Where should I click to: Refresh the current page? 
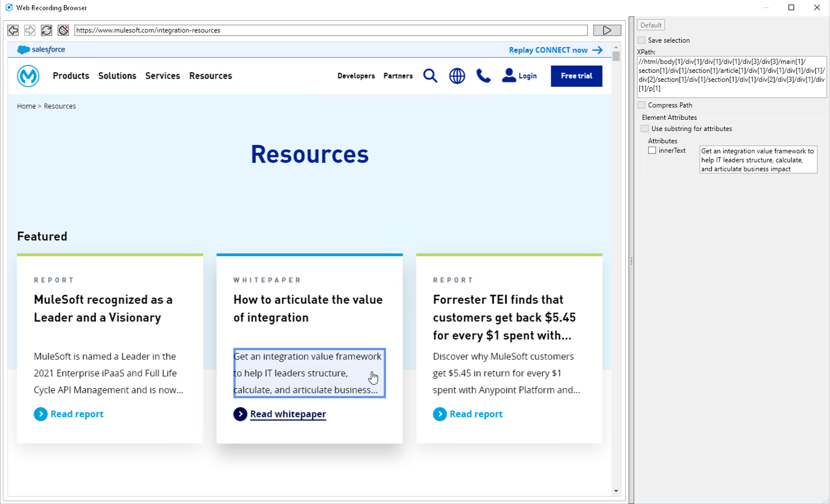point(46,30)
